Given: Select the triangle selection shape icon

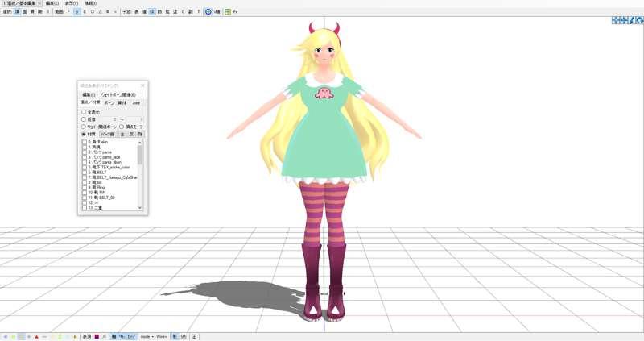Looking at the screenshot, I should click(100, 11).
